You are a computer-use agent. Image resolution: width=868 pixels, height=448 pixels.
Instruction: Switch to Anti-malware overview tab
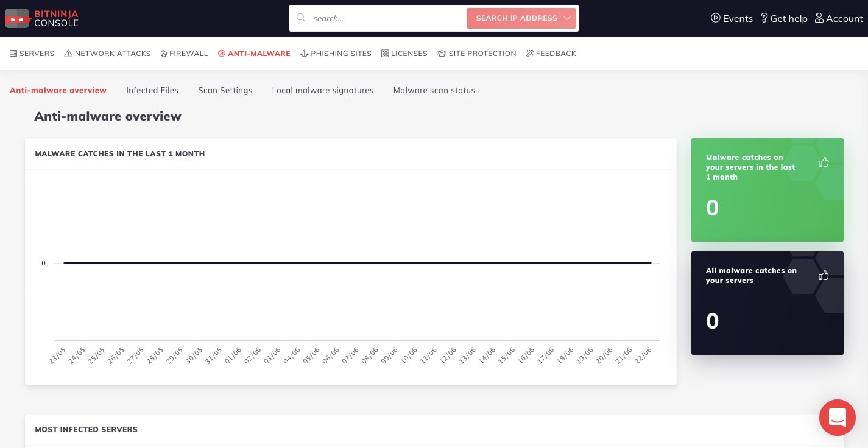tap(58, 90)
